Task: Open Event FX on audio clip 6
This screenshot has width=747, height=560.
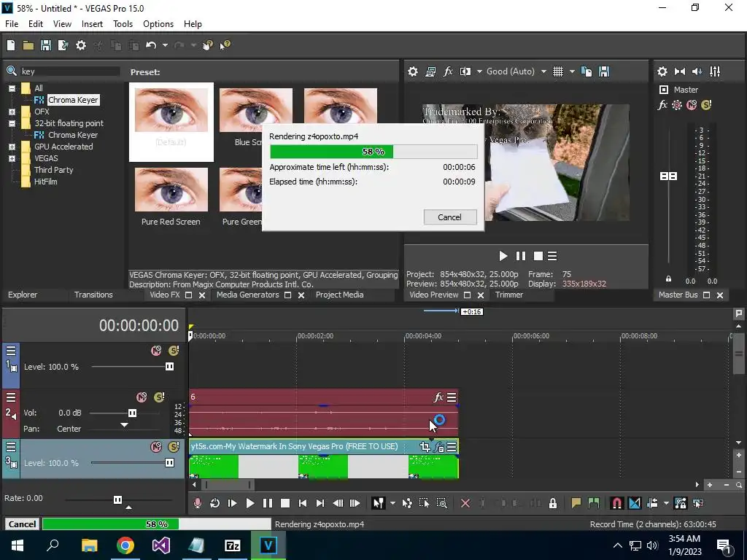Action: [438, 397]
